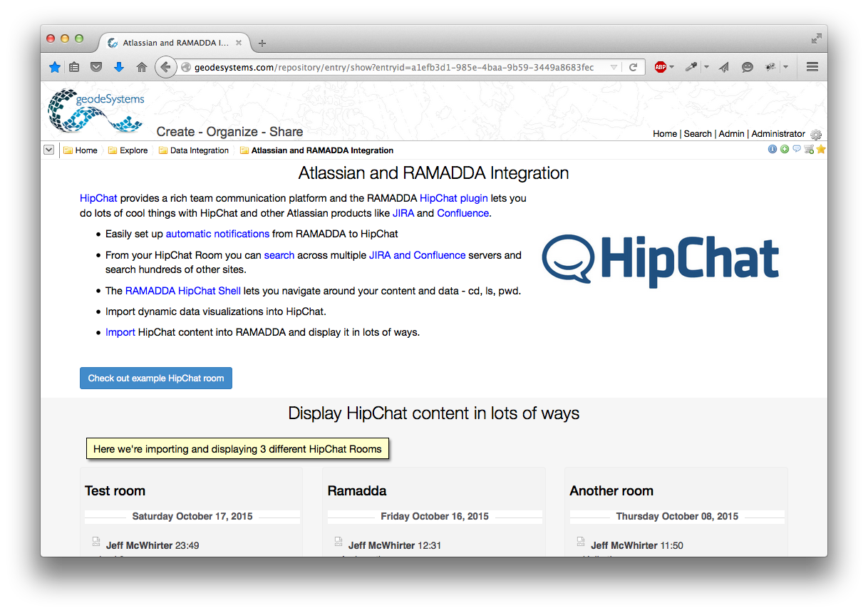This screenshot has height=613, width=868.
Task: Click the bug extension icon in toolbar
Action: (770, 67)
